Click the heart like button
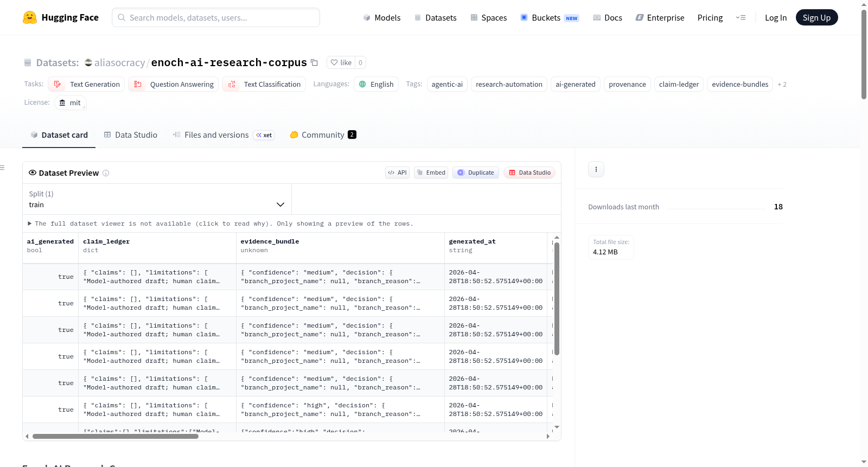Viewport: 868px width, 467px height. 341,62
